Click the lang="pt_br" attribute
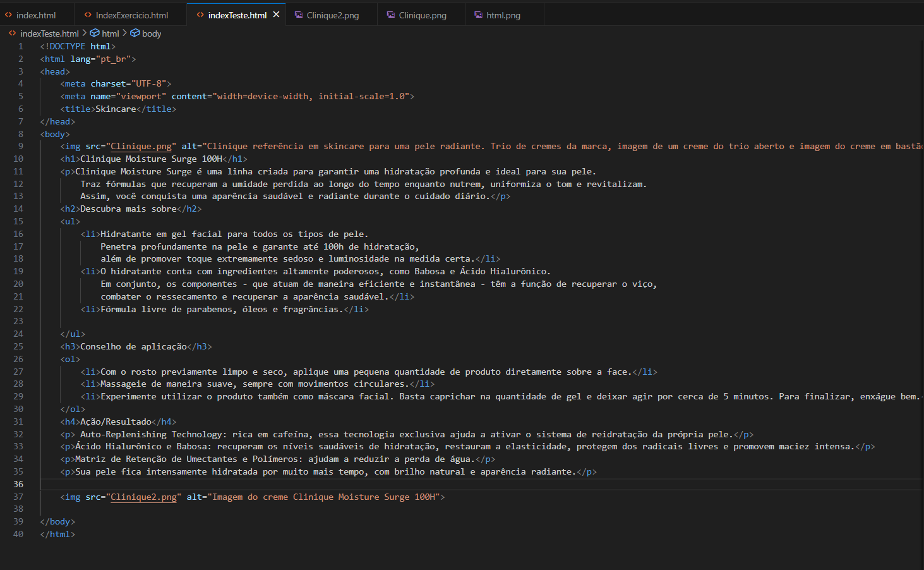This screenshot has width=924, height=570. pos(100,59)
